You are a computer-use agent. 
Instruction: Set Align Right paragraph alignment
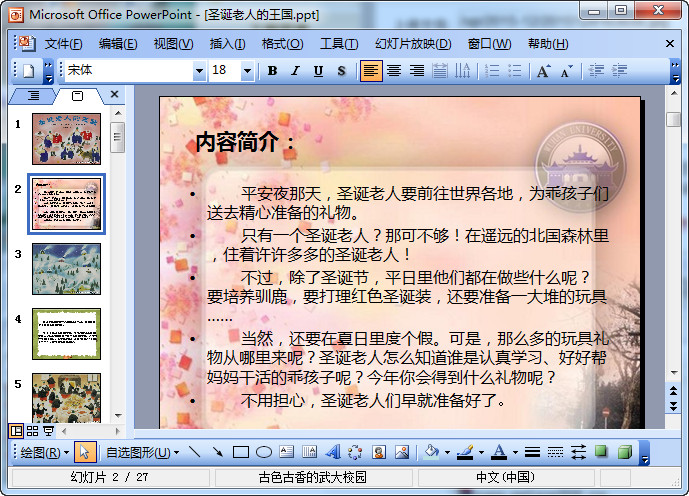tap(417, 71)
